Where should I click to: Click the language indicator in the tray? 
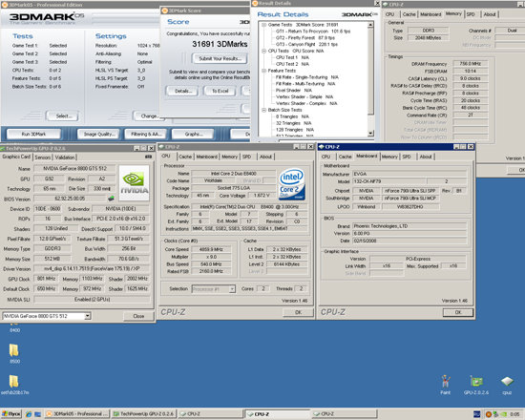(x=477, y=414)
